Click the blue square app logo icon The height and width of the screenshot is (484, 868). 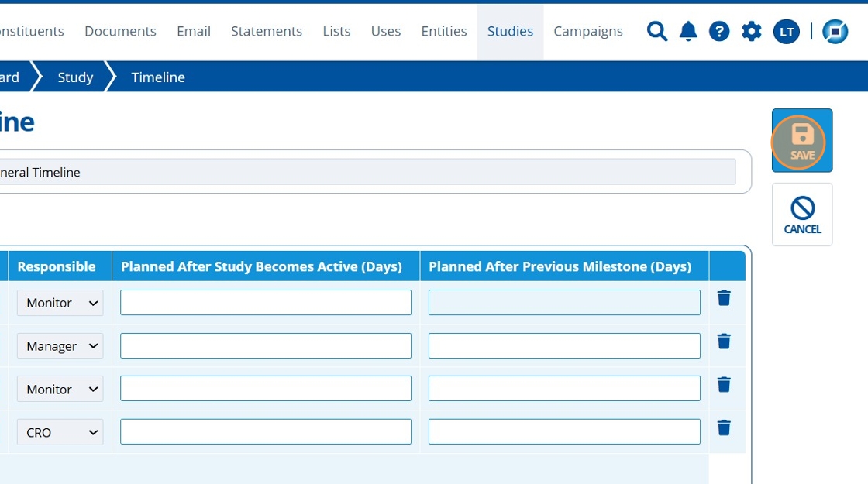click(x=835, y=31)
